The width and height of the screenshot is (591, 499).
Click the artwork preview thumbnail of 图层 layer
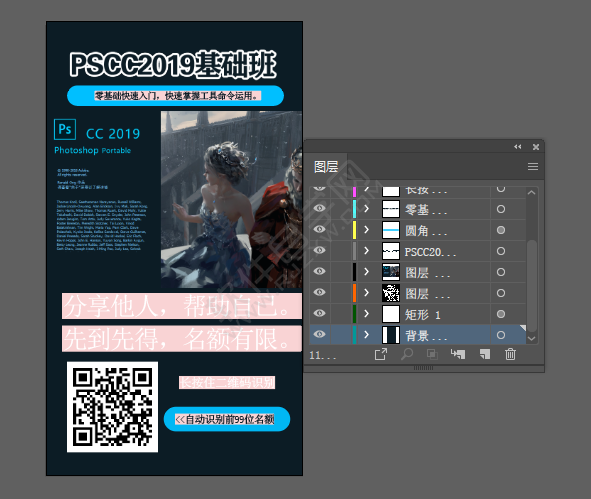tap(391, 272)
